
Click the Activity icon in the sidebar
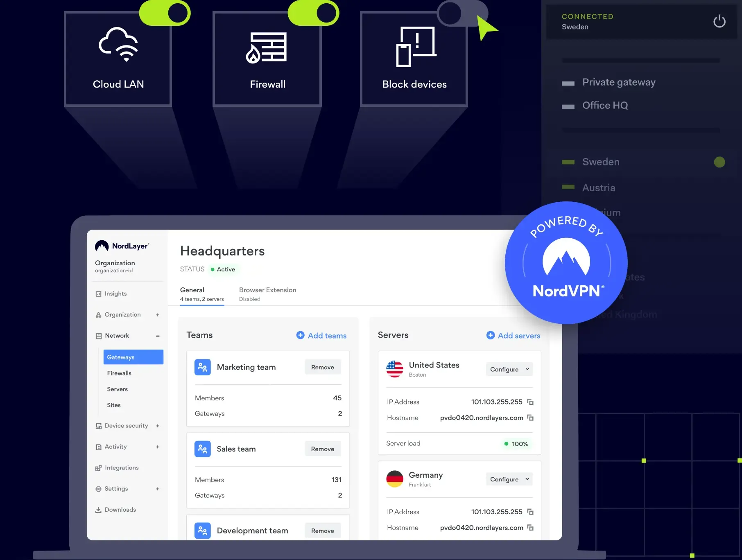tap(98, 447)
